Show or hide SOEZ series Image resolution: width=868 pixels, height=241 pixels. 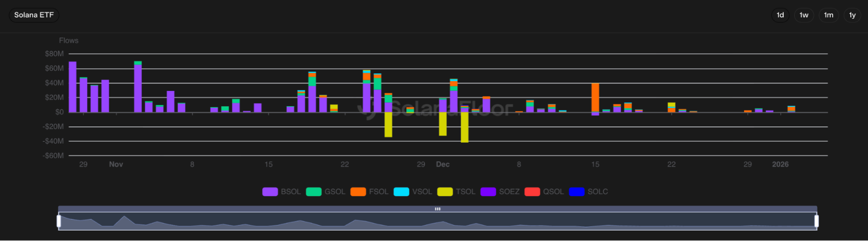[x=500, y=192]
